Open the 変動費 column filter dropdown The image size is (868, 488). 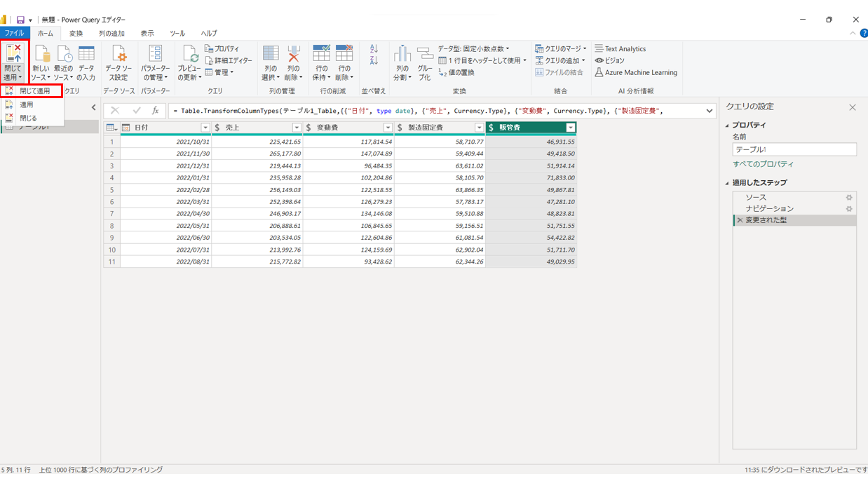tap(388, 128)
